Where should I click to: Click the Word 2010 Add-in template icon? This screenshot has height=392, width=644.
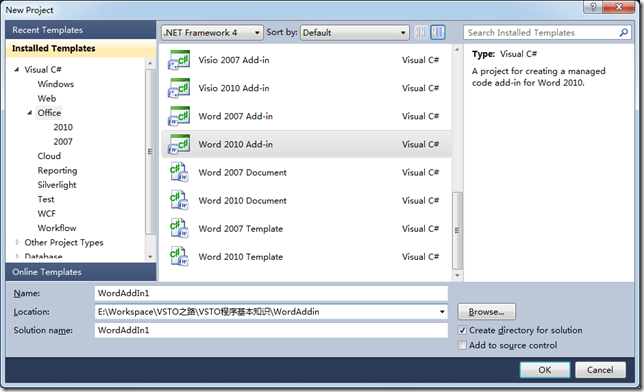tap(179, 144)
